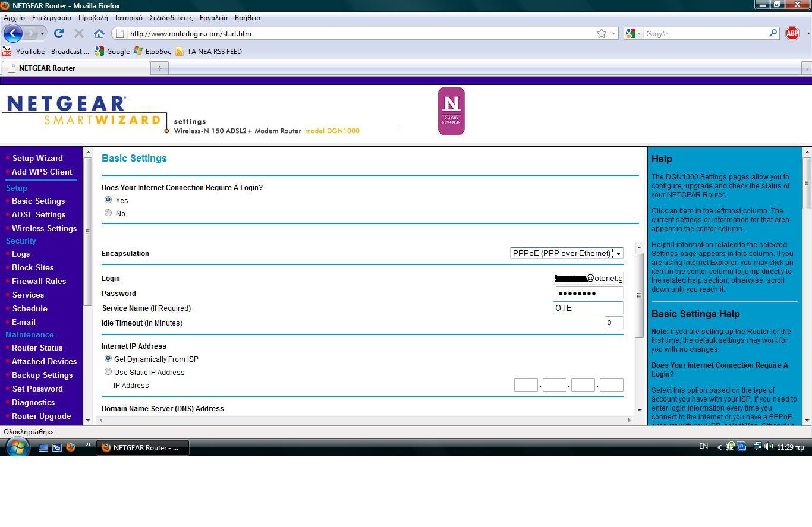Open Router Upgrade page
The image size is (812, 527).
point(42,416)
